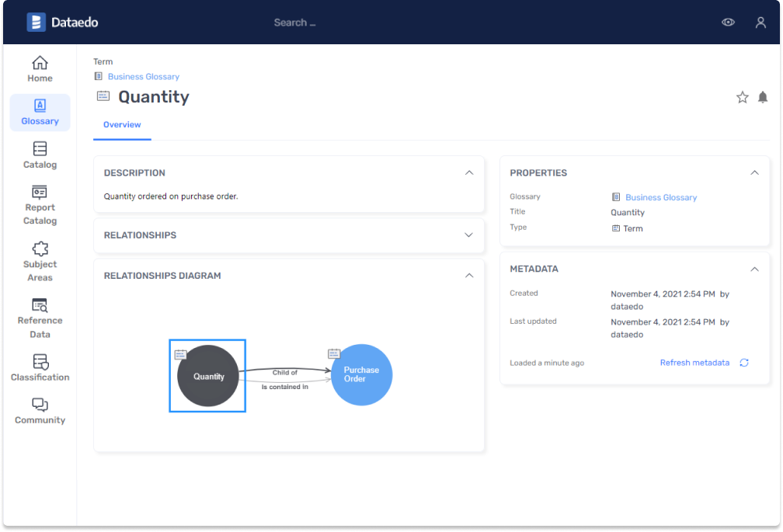This screenshot has width=783, height=532.
Task: Click Refresh metadata link
Action: 694,363
